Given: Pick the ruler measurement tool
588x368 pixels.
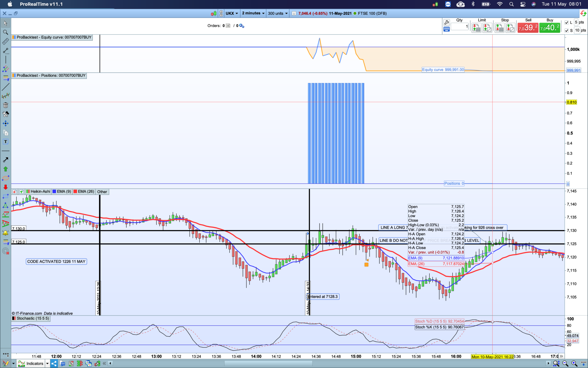Looking at the screenshot, I should (5, 42).
